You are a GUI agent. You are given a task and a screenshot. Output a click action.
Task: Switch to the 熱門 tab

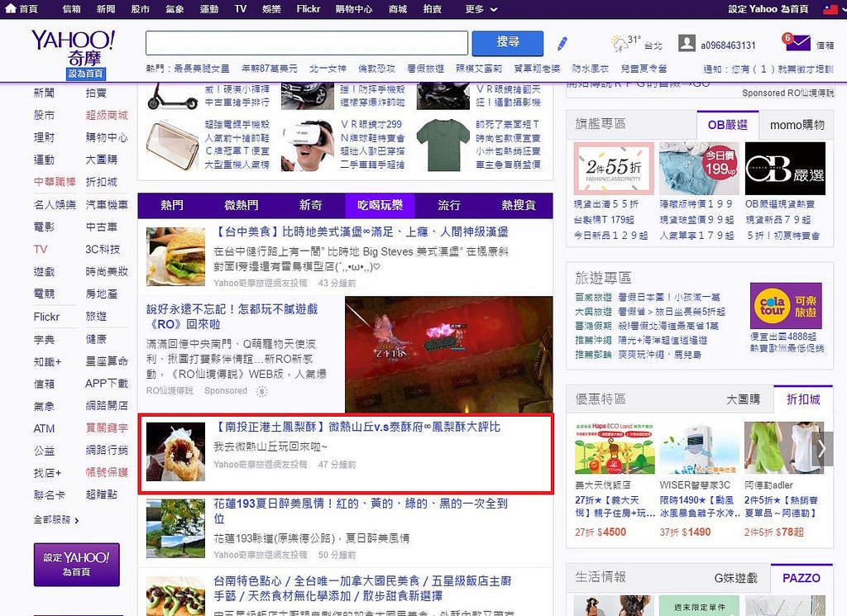click(x=172, y=205)
